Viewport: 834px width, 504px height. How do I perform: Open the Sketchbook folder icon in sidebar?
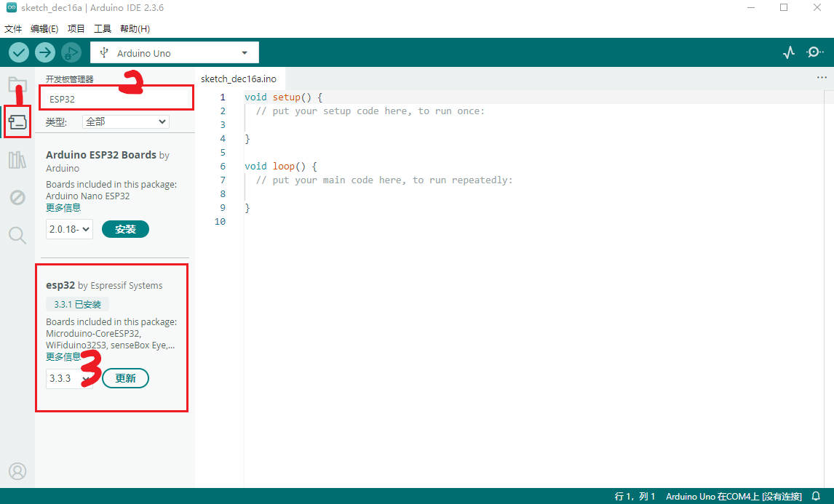pyautogui.click(x=17, y=84)
